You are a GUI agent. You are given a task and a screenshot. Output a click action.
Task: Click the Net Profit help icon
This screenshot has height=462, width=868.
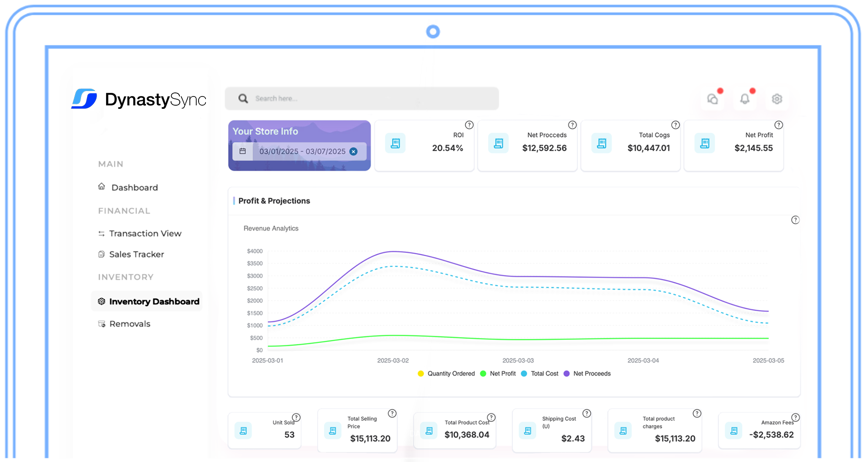point(778,125)
